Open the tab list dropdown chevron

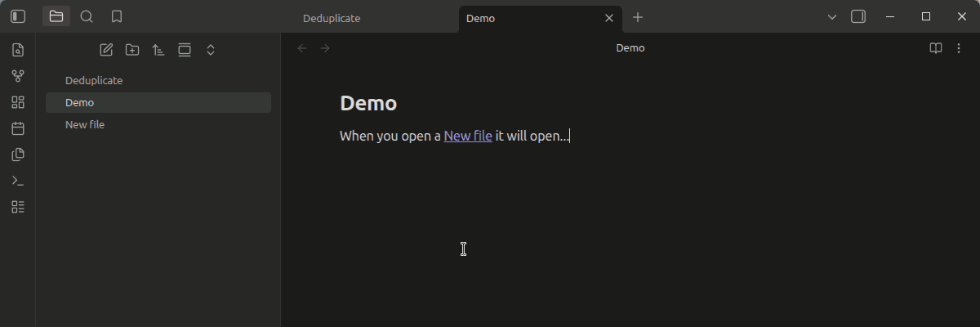point(832,17)
